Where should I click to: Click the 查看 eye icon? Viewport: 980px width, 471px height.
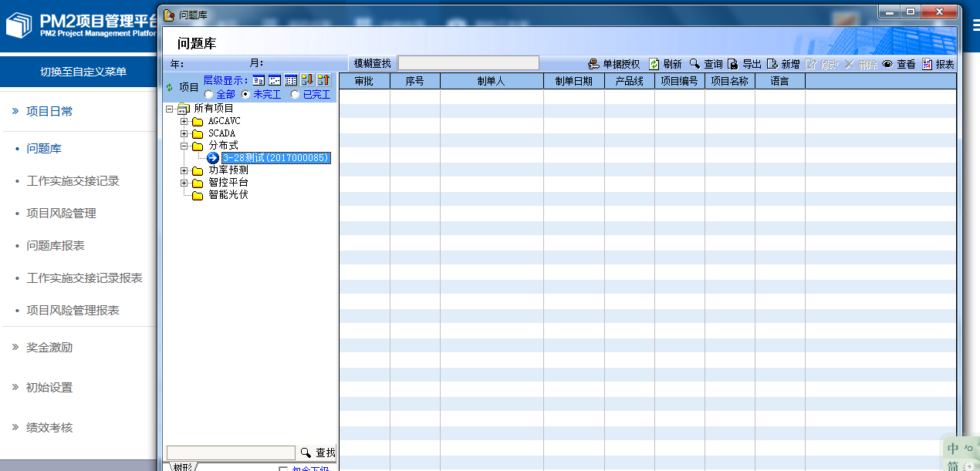pyautogui.click(x=887, y=64)
